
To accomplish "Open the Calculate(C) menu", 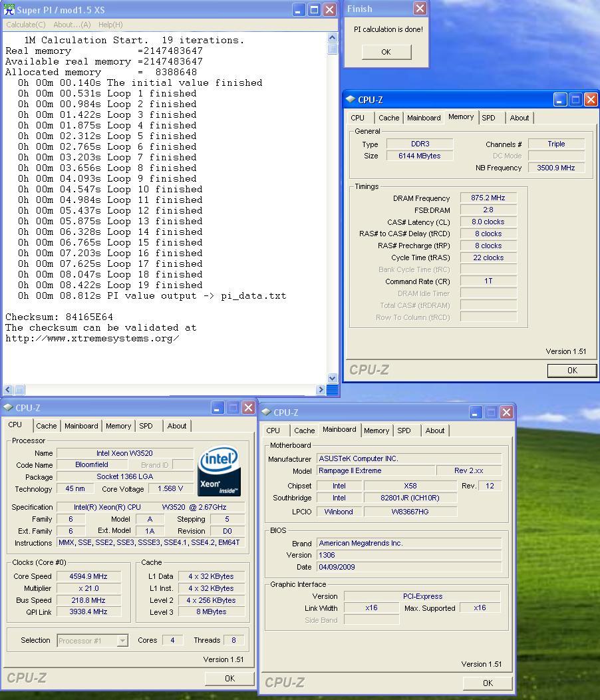I will [x=26, y=25].
